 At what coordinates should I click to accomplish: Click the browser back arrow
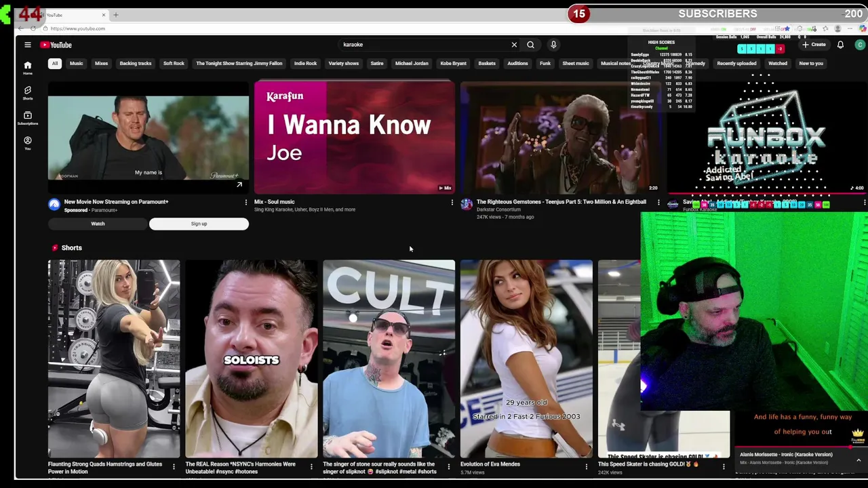click(20, 28)
